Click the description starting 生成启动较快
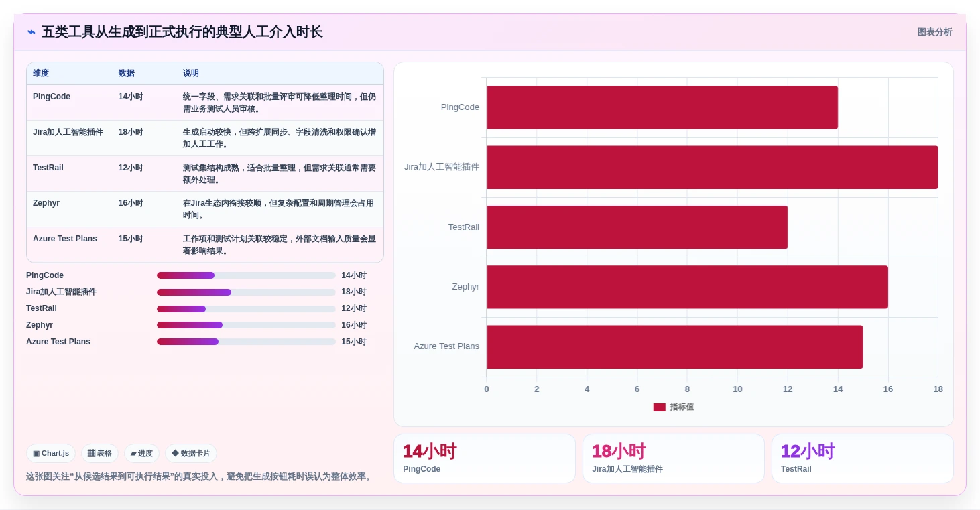This screenshot has width=980, height=510. tap(280, 138)
